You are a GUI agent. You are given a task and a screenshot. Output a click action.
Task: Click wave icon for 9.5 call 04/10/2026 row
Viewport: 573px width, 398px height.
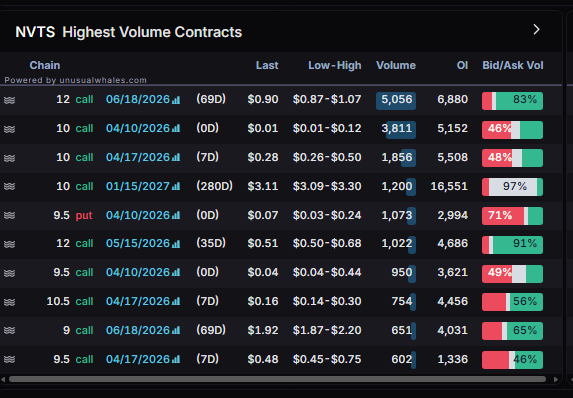10,273
